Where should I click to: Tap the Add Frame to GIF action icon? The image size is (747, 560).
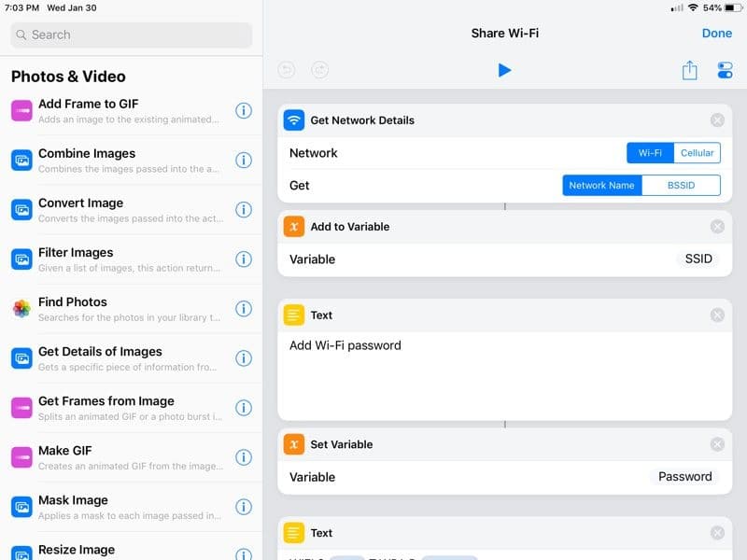pyautogui.click(x=20, y=110)
